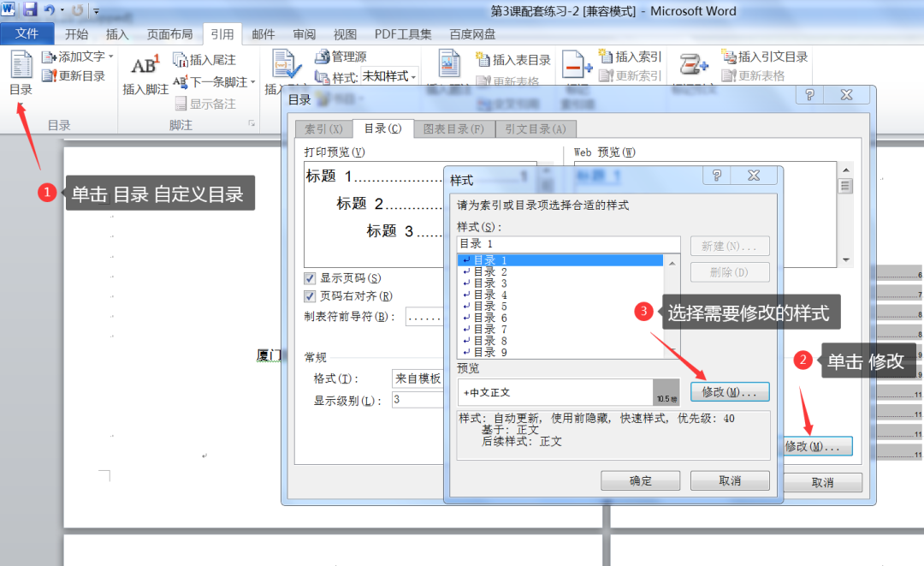Click 管理源 in ribbon
924x566 pixels.
pos(341,57)
